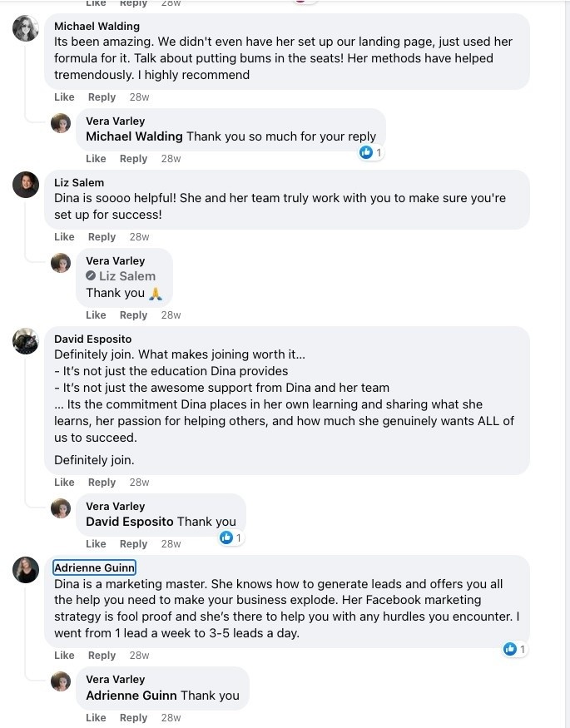Click Michael Walding mention in Vera's reply

pos(134,136)
